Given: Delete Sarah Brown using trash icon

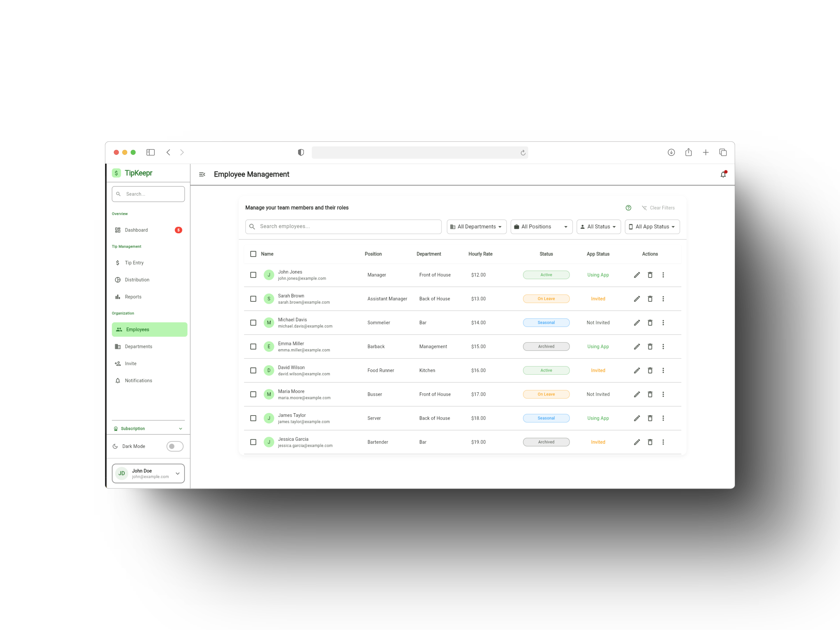Looking at the screenshot, I should tap(650, 299).
